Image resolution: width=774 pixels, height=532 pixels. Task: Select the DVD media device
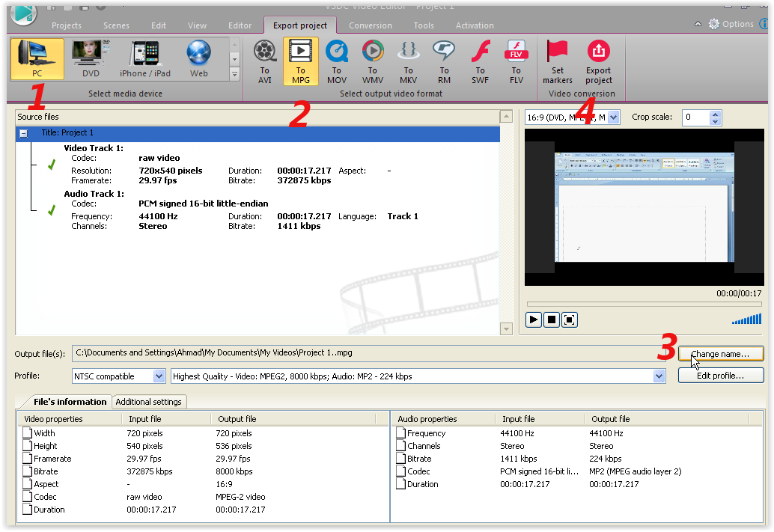91,58
